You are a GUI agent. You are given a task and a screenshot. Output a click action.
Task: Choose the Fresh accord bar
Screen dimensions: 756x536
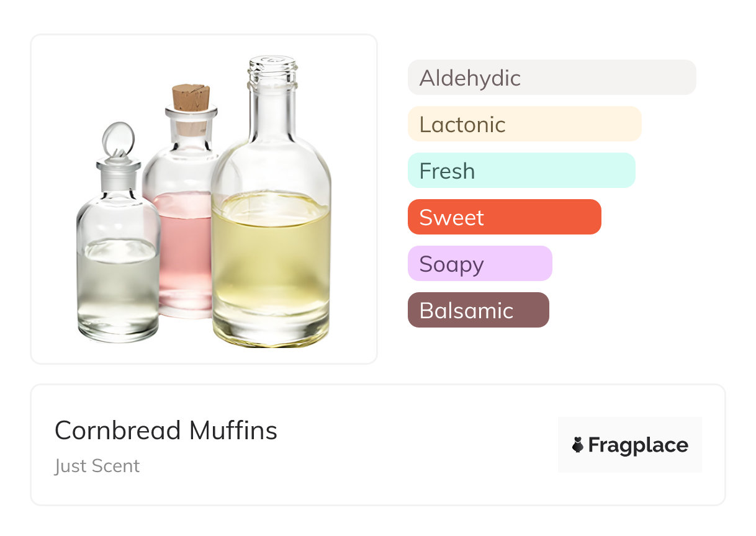(x=521, y=171)
